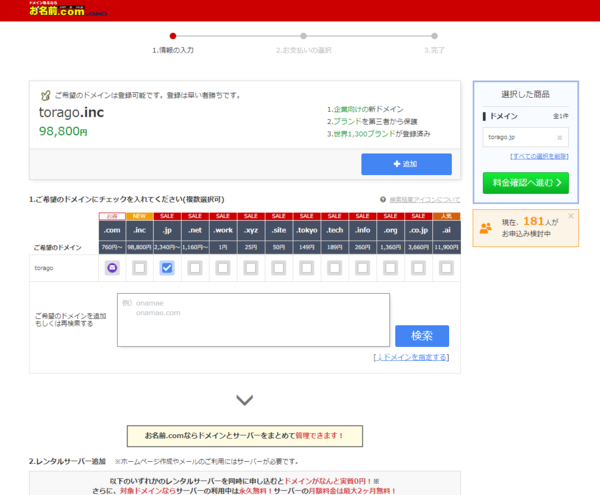Click the mail icon under .com column

pos(112,268)
